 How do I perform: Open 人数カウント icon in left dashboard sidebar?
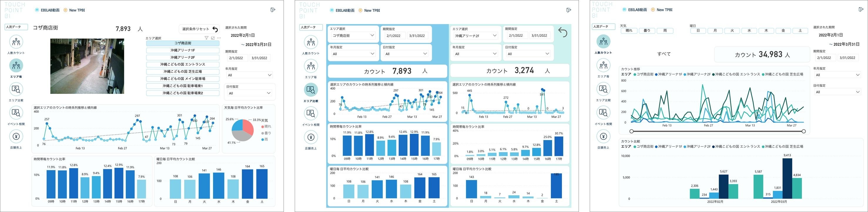tap(16, 42)
